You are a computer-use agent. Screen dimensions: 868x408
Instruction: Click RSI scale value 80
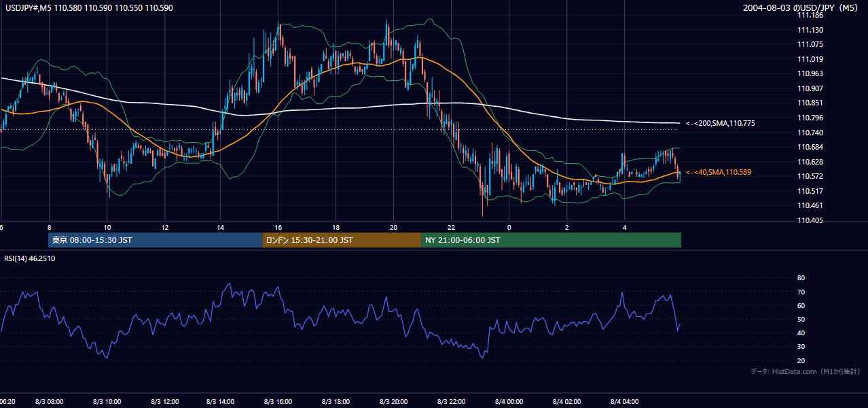point(801,278)
